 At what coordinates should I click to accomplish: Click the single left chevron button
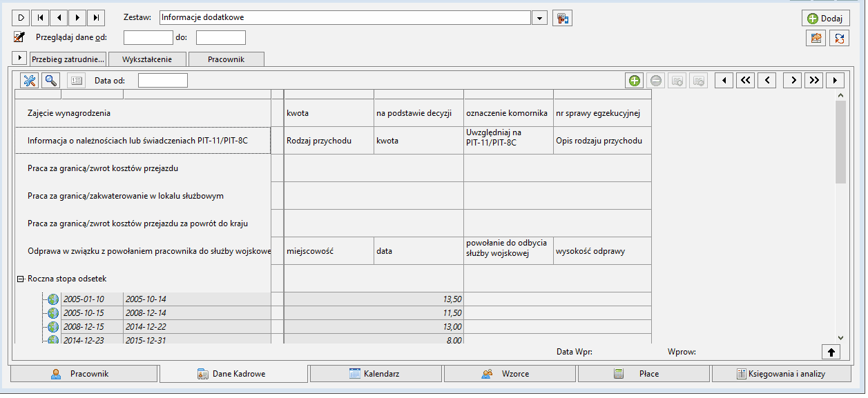click(x=766, y=81)
